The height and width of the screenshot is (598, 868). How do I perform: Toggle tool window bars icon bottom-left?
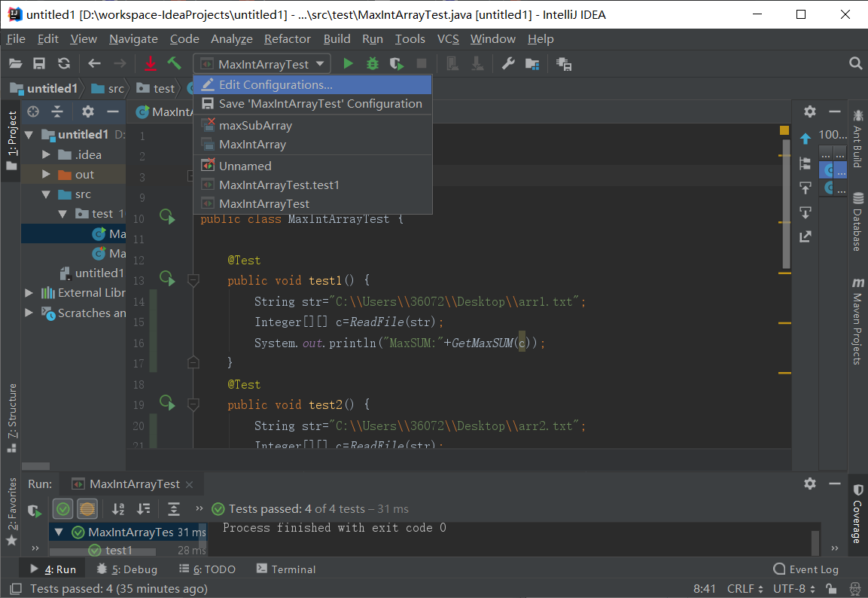coord(16,589)
